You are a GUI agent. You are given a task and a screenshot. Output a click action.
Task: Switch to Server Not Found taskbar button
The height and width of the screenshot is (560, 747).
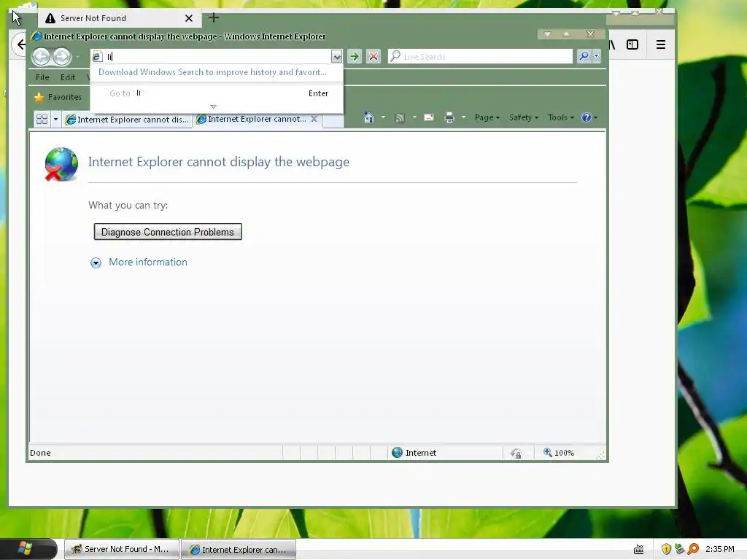point(122,549)
